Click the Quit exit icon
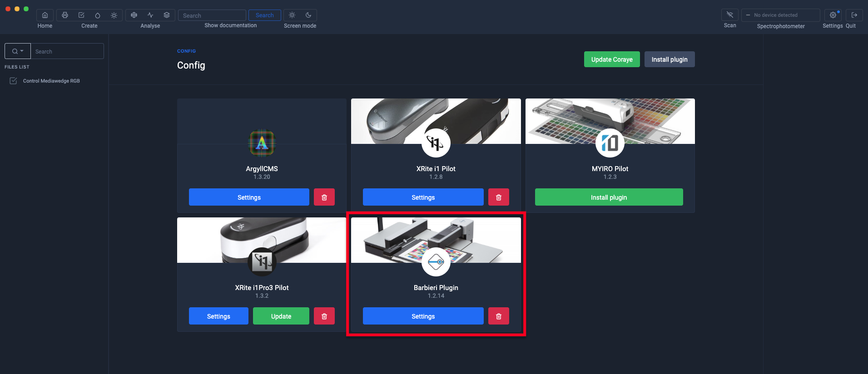 854,15
